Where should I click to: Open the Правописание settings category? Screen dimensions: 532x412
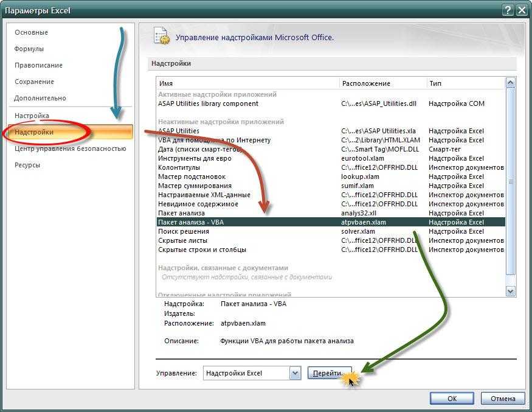[x=38, y=65]
